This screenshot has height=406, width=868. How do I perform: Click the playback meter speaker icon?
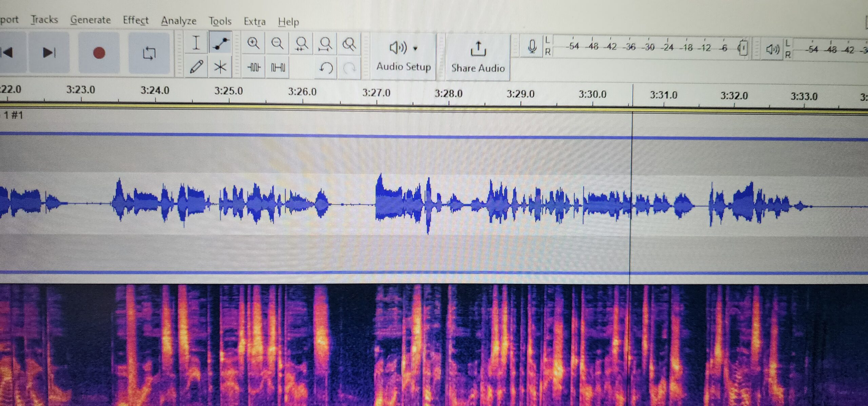772,50
